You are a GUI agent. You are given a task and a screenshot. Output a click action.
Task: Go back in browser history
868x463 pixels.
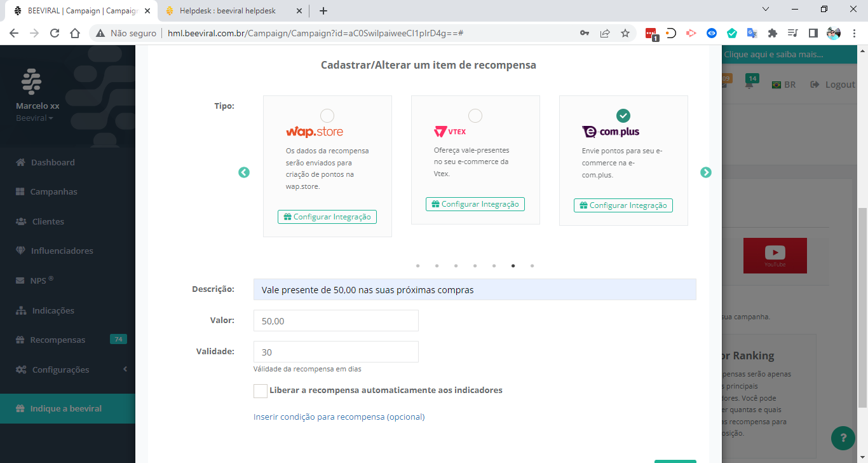click(x=14, y=33)
